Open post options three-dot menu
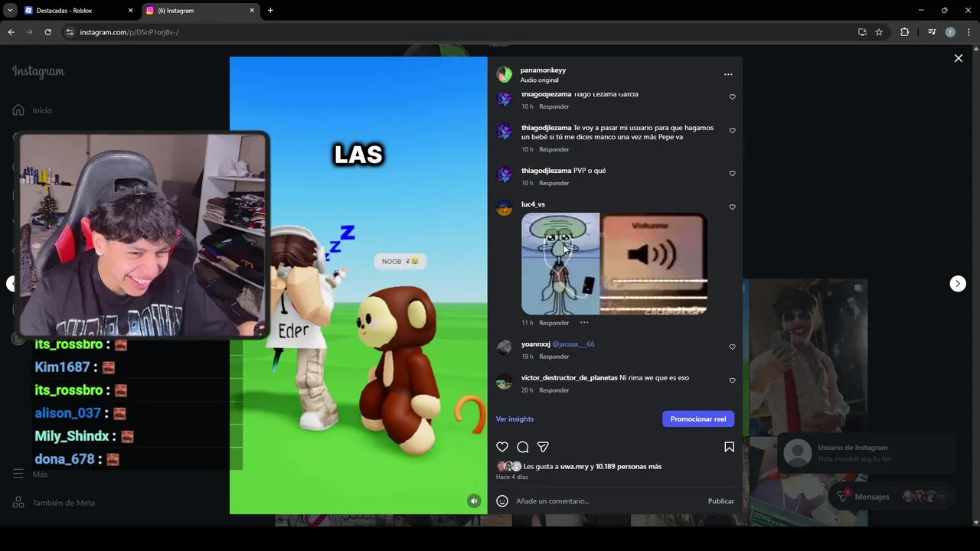 click(728, 74)
